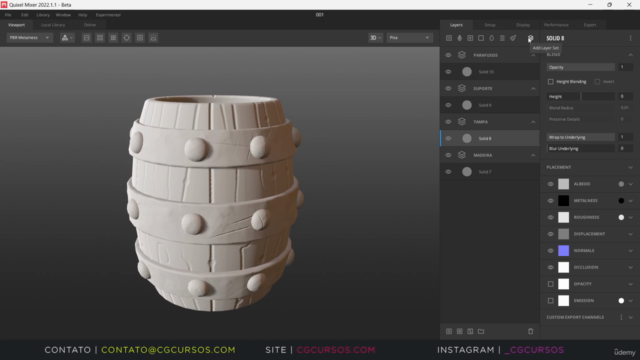
Task: Collapse the BLEND section
Action: [631, 55]
